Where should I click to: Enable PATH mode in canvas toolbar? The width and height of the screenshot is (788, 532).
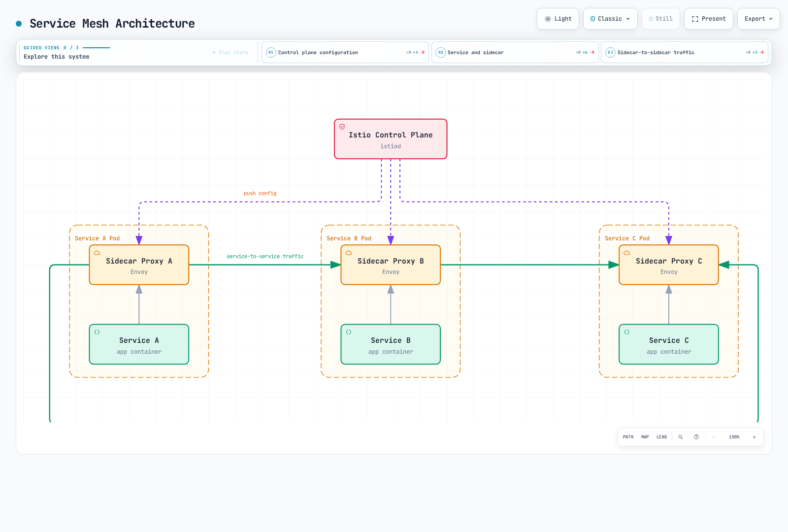click(x=628, y=437)
